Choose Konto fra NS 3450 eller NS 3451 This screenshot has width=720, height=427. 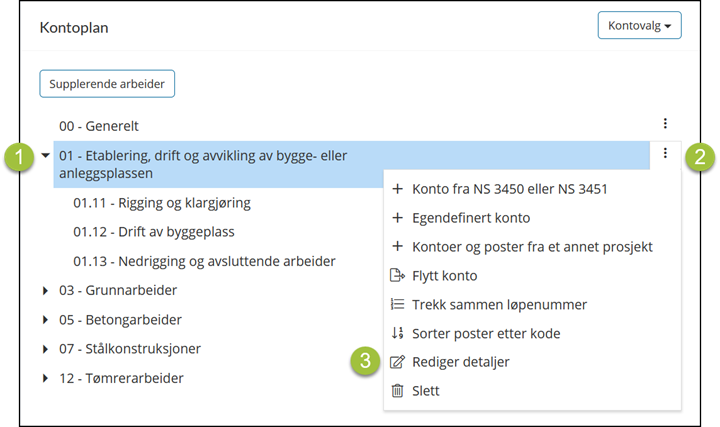tap(510, 189)
